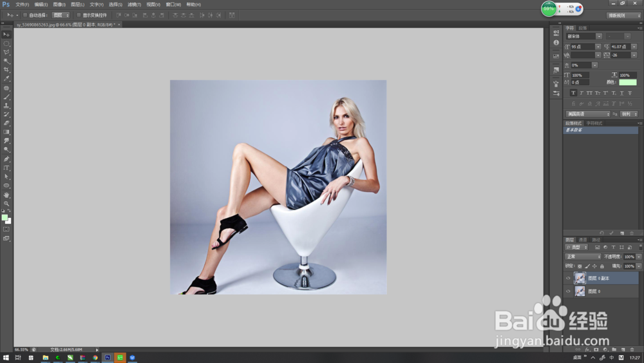
Task: Enable the 显示变换控件 checkbox
Action: tap(79, 15)
